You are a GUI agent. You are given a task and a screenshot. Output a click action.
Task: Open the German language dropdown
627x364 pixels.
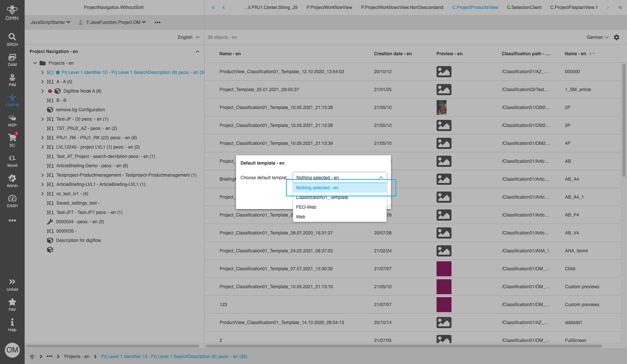click(x=597, y=37)
